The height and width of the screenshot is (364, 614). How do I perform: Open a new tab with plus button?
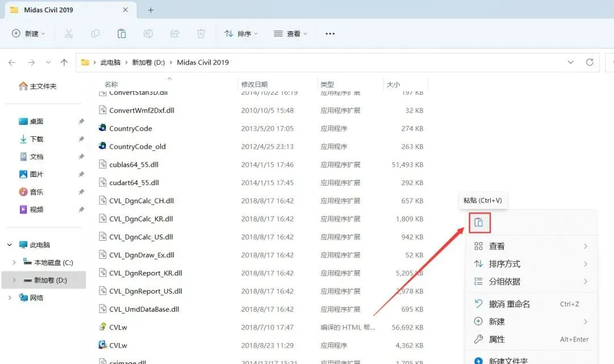pos(151,10)
